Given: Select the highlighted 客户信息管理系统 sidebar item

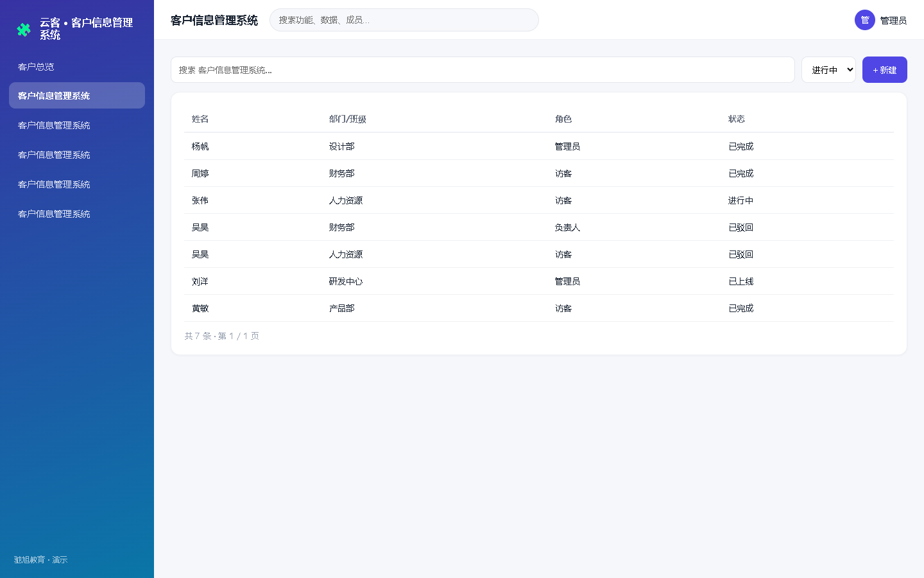Looking at the screenshot, I should (77, 96).
